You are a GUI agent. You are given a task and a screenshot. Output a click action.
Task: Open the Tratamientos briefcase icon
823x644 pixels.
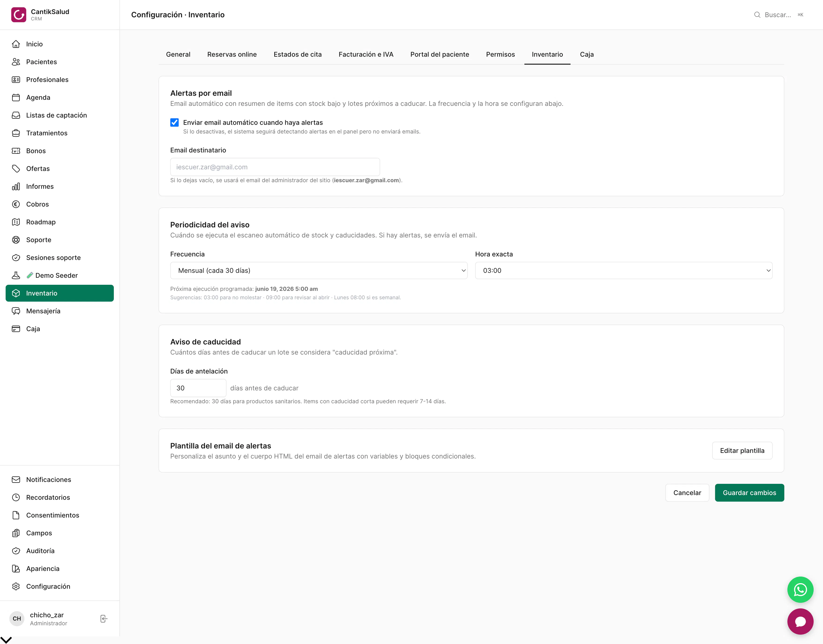16,133
